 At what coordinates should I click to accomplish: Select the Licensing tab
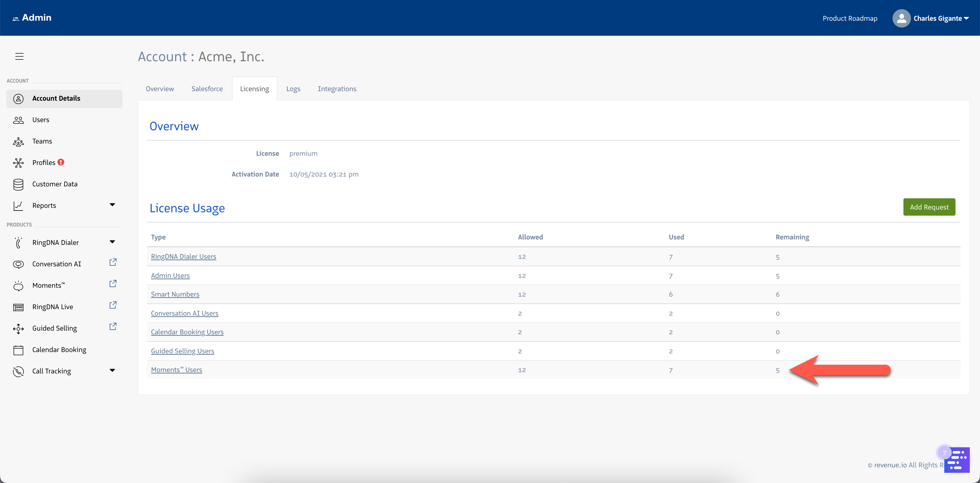click(255, 89)
